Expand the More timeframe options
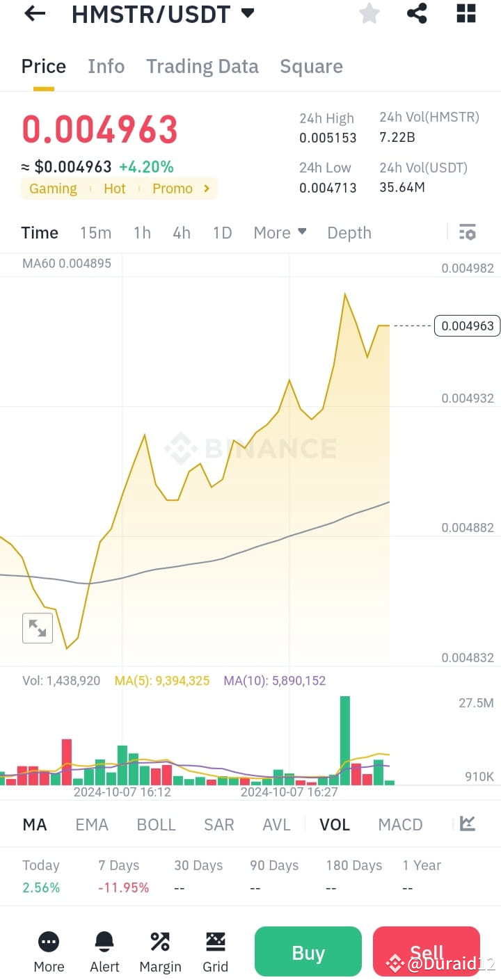 point(280,232)
